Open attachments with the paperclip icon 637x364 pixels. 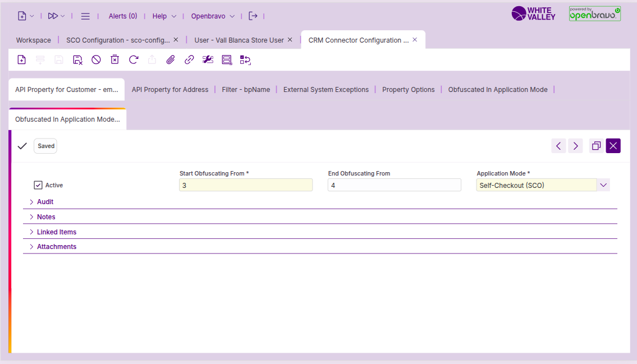tap(171, 59)
